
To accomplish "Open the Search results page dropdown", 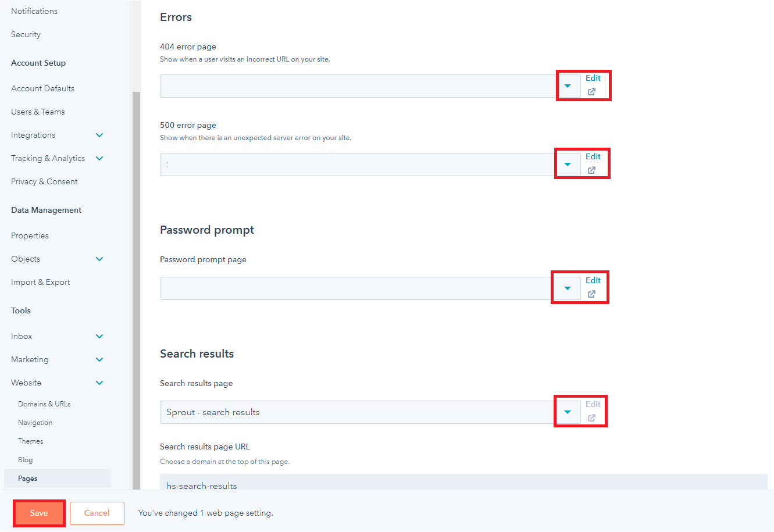I will click(x=568, y=412).
